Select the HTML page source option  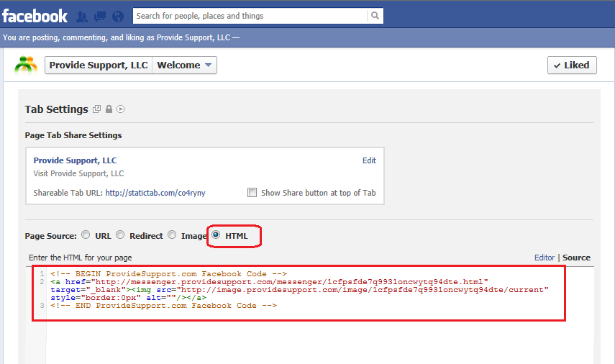click(x=216, y=235)
